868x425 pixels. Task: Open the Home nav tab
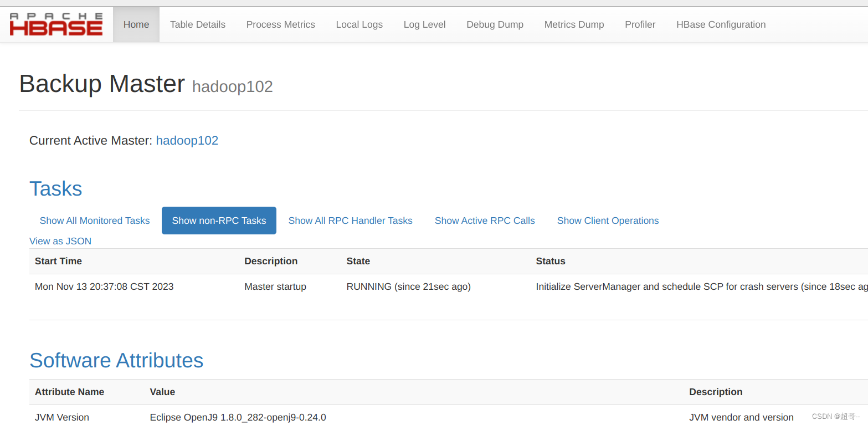(x=136, y=24)
